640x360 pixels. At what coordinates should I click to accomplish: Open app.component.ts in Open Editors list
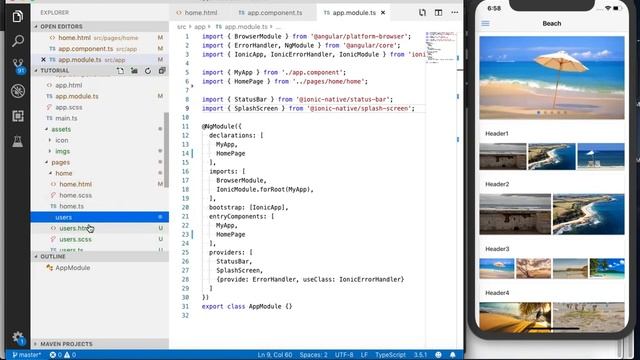point(100,49)
